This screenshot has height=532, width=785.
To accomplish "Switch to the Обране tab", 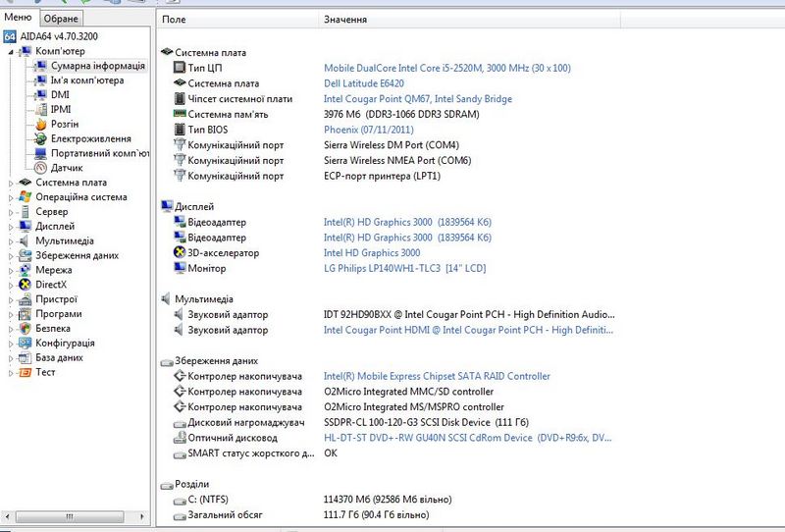I will pyautogui.click(x=61, y=19).
